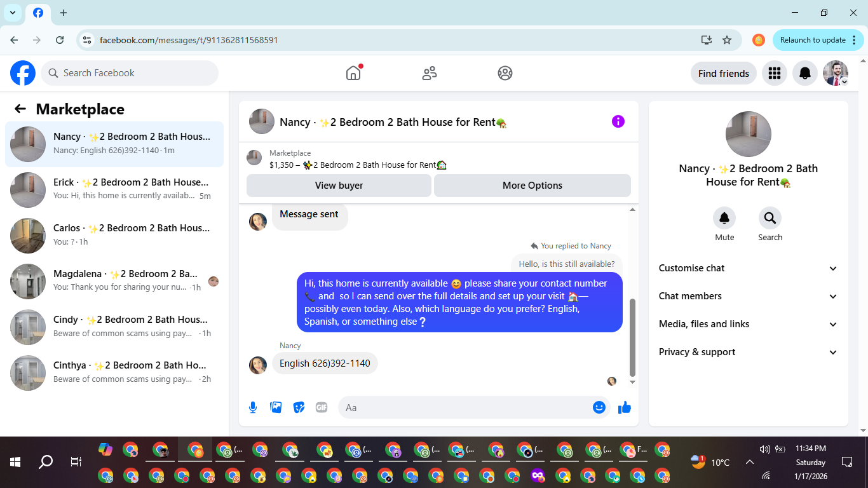Click the More Options button
The image size is (868, 488).
point(532,186)
